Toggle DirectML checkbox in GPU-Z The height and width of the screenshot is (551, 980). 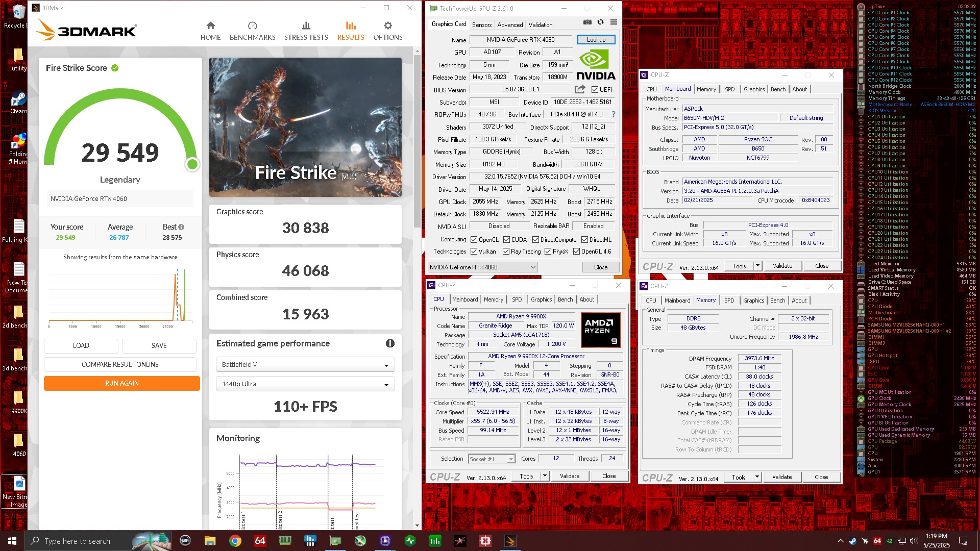click(x=584, y=240)
